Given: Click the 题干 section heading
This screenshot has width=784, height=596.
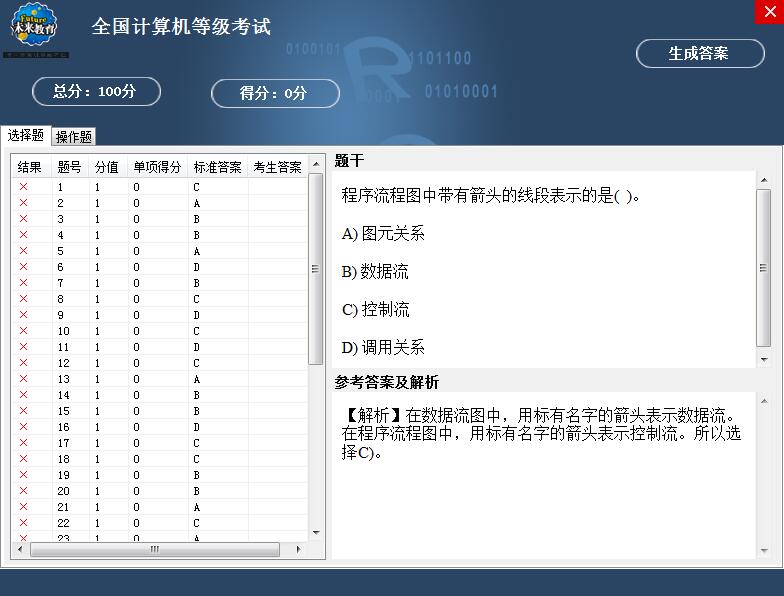Looking at the screenshot, I should tap(349, 160).
